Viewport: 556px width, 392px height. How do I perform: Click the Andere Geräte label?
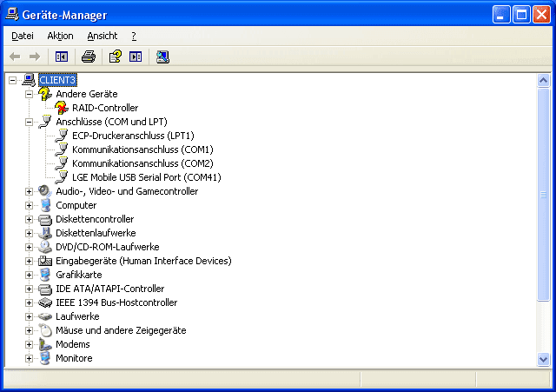(x=87, y=94)
